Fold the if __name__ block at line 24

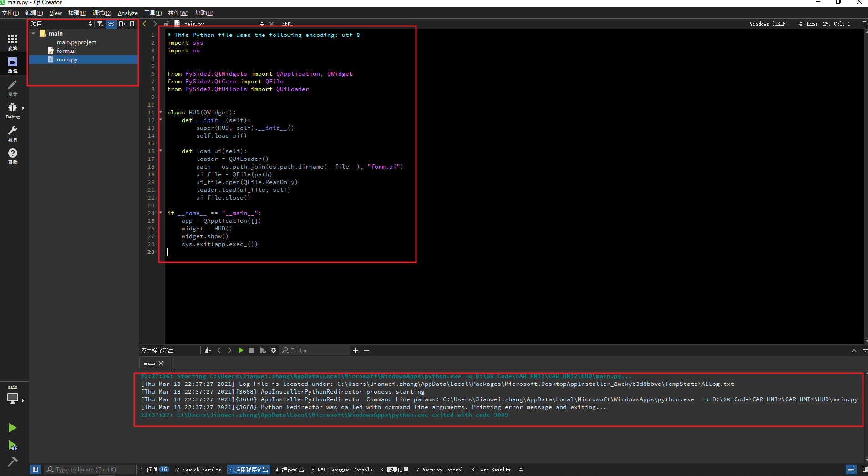pos(161,213)
